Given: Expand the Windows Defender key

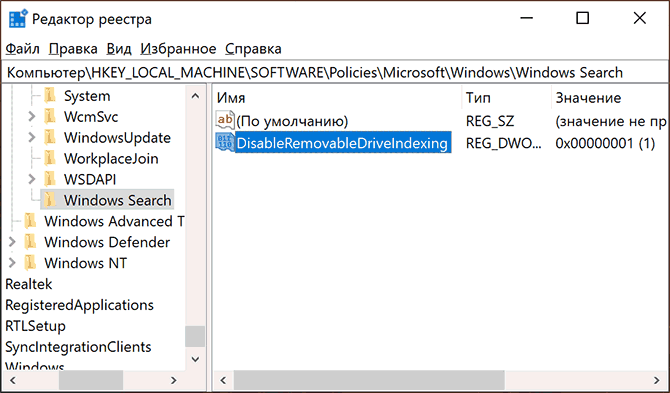Looking at the screenshot, I should [12, 242].
